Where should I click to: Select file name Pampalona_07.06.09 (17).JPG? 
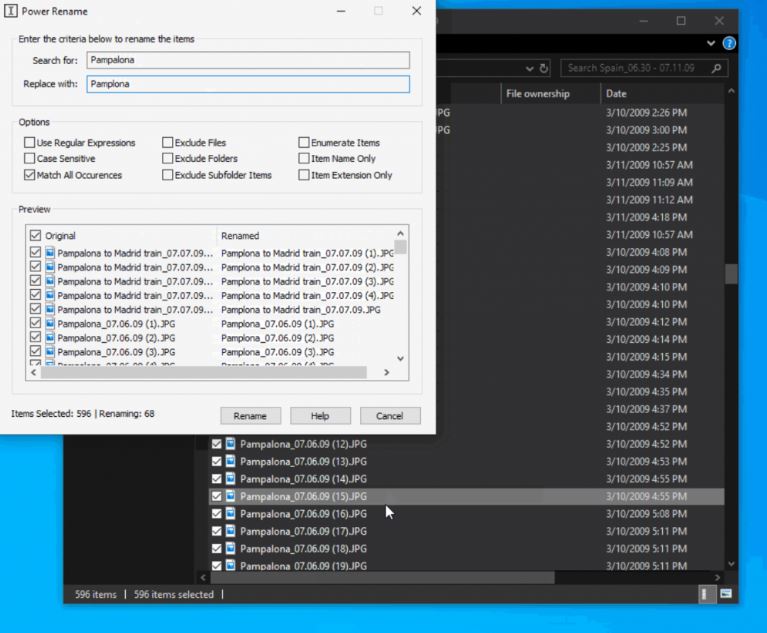[303, 531]
